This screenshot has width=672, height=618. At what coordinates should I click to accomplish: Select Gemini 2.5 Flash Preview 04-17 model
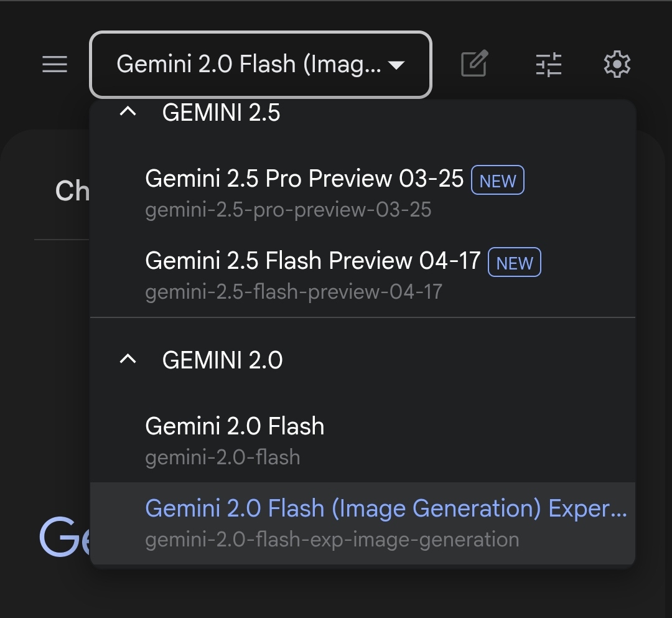click(x=363, y=276)
